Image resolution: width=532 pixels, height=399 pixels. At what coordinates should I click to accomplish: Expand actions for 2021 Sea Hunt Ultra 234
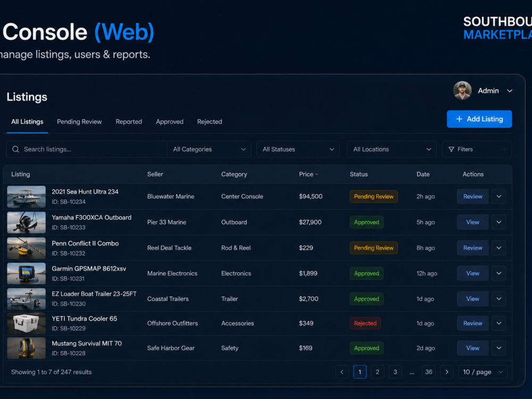(x=499, y=196)
